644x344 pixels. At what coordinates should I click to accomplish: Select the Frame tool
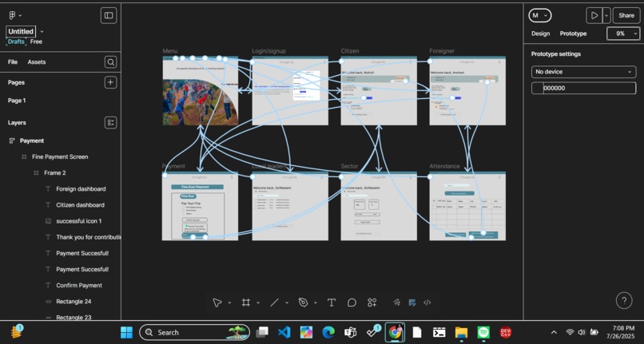pos(245,302)
